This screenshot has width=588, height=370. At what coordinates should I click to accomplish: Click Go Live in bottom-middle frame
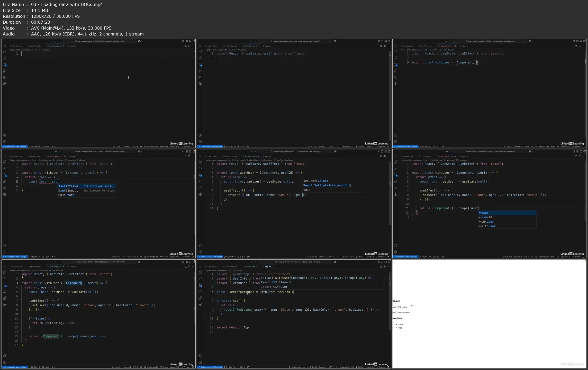(360, 367)
